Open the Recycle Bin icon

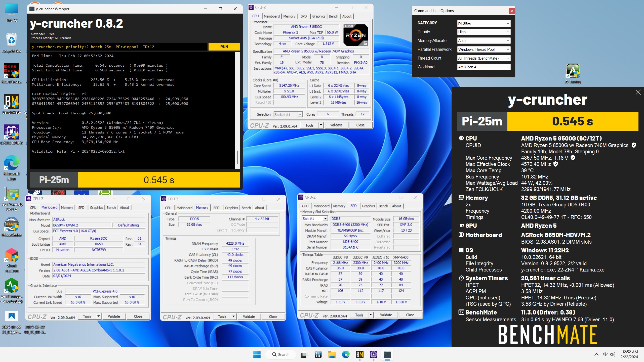point(12,43)
